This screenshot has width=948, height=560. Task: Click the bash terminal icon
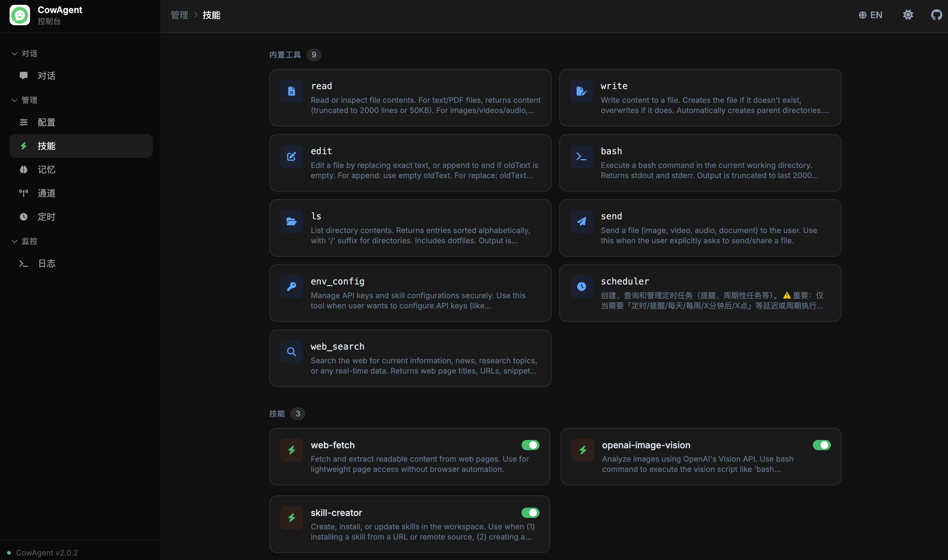coord(581,157)
